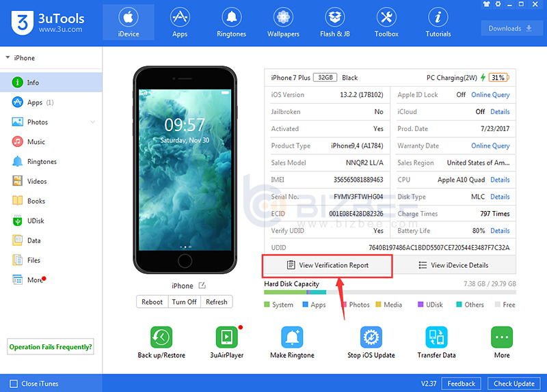547x392 pixels.
Task: Click the Downloads button
Action: (x=510, y=28)
